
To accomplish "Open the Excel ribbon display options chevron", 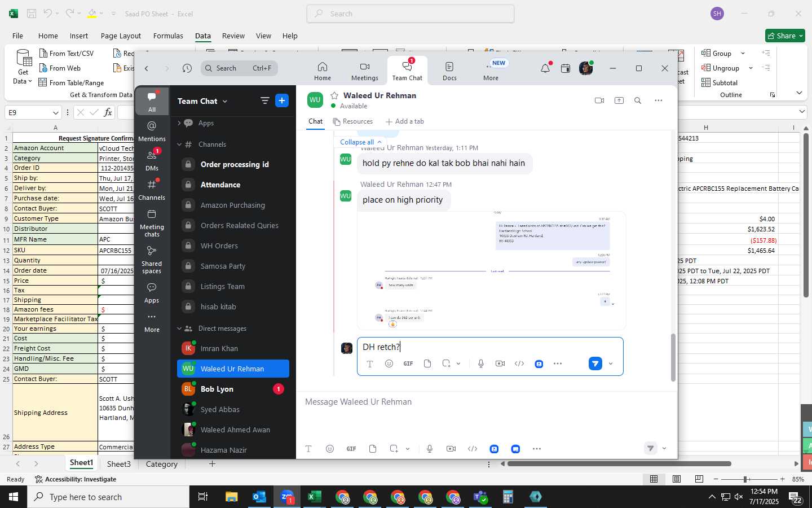I will click(x=799, y=93).
